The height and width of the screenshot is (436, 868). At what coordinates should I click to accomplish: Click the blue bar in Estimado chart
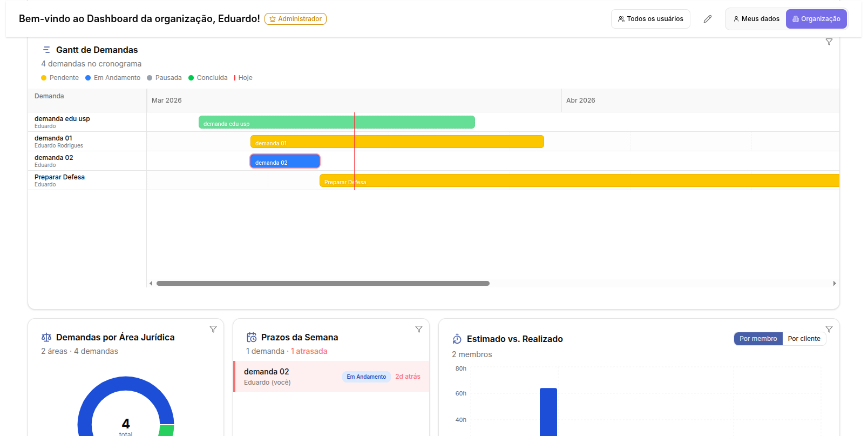coord(548,412)
